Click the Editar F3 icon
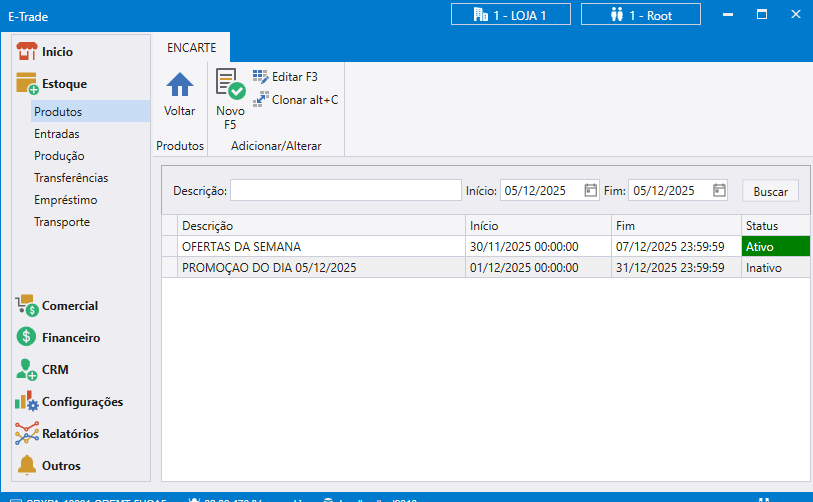The height and width of the screenshot is (502, 813). click(x=261, y=76)
